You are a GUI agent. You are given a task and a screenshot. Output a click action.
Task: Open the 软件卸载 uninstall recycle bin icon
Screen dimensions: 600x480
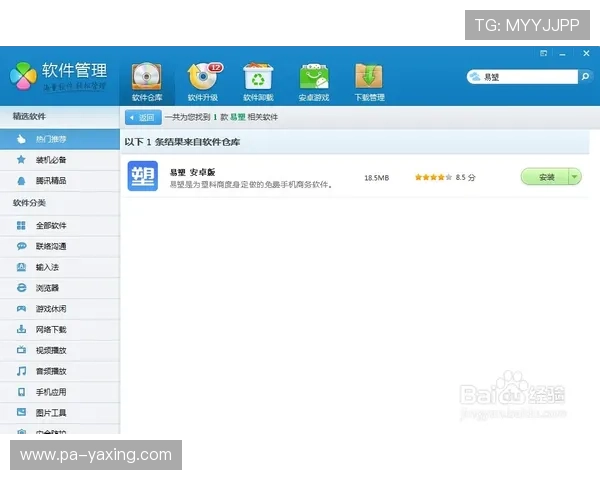point(258,82)
